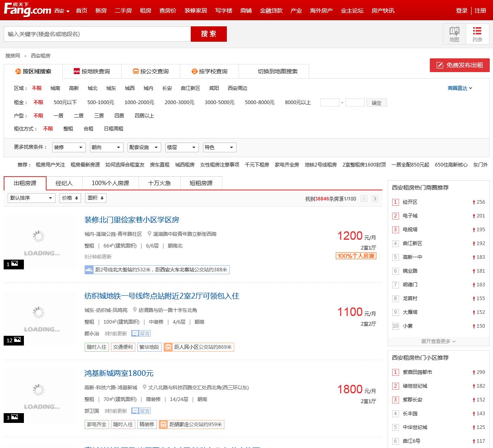Click 确定 to apply rent range
Screen dimensions: 493x448
pyautogui.click(x=377, y=103)
